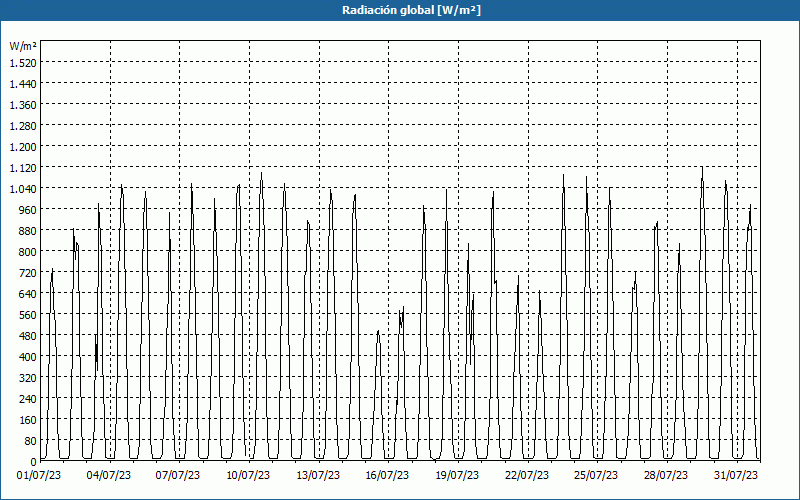Image resolution: width=800 pixels, height=500 pixels.
Task: Click the 1.040 y-axis value
Action: tap(22, 189)
